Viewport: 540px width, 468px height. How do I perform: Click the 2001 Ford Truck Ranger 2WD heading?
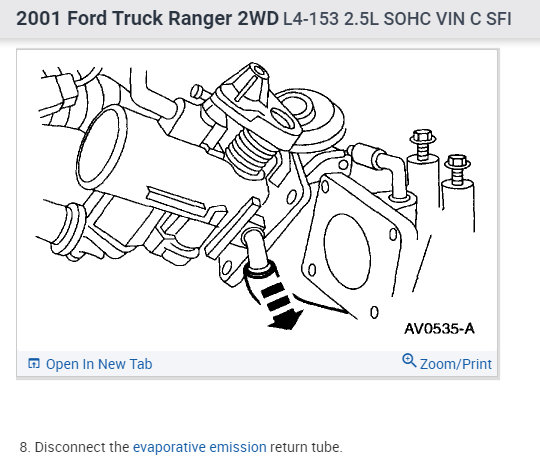147,18
